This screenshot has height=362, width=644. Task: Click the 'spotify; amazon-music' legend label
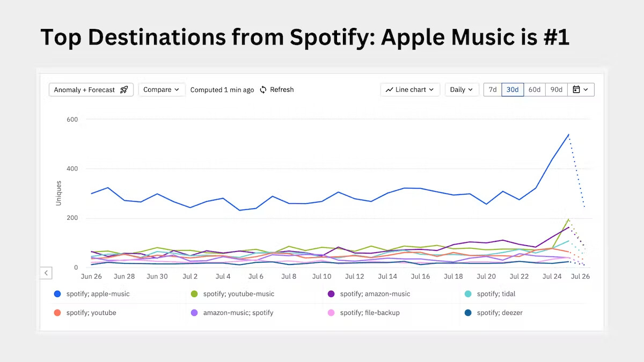(375, 294)
